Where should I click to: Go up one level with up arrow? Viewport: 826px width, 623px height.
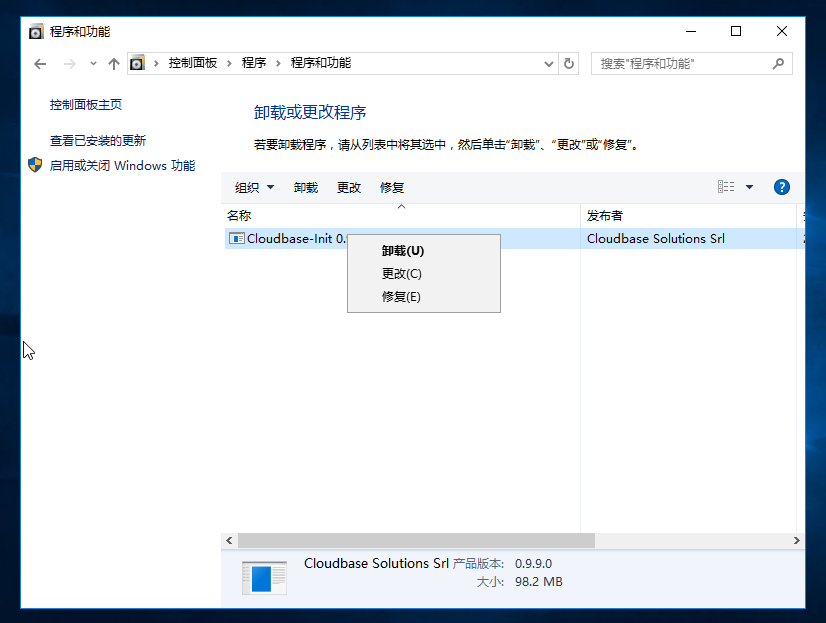coord(114,64)
